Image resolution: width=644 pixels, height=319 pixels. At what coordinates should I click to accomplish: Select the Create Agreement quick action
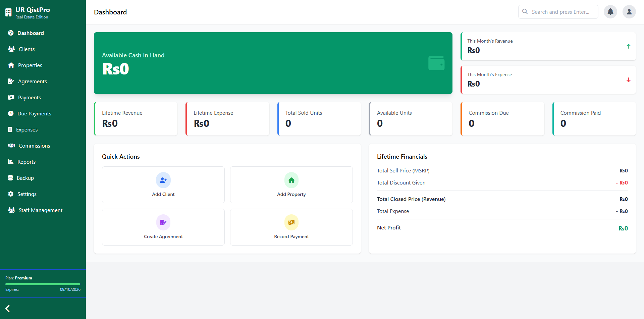163,227
